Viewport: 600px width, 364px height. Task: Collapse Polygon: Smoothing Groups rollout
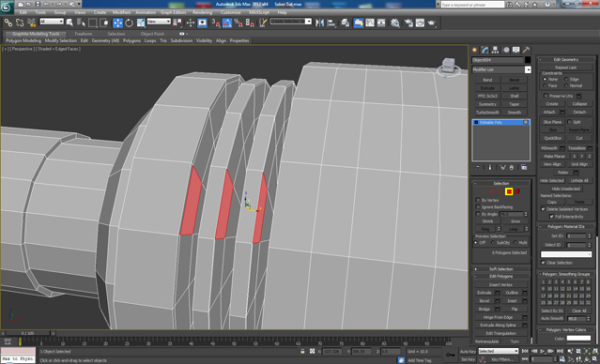(x=566, y=274)
